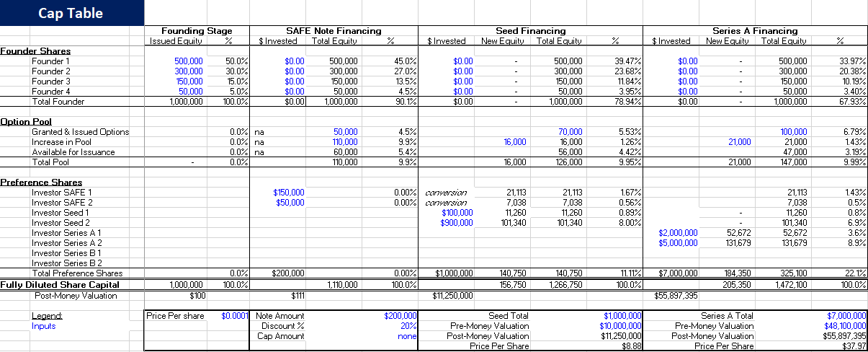Select the $111 post-money valuation cell
The width and height of the screenshot is (868, 352).
[x=297, y=295]
